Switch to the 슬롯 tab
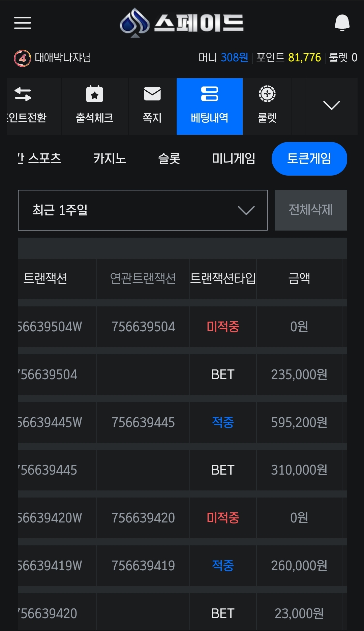The image size is (364, 631). pyautogui.click(x=169, y=158)
